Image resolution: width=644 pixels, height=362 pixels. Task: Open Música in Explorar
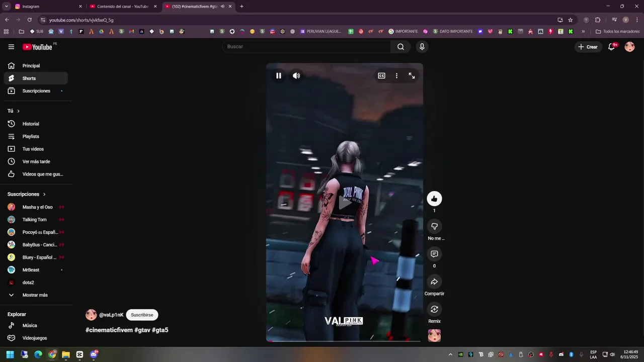pos(36,325)
